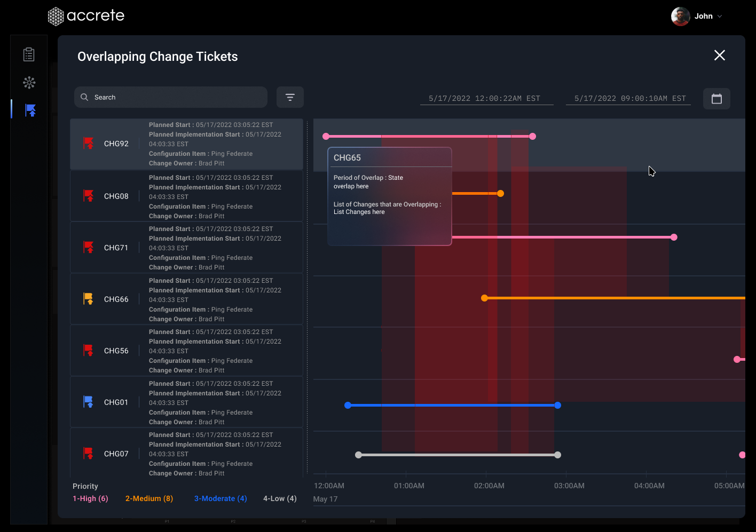Image resolution: width=756 pixels, height=532 pixels.
Task: Select the blue flag icon in sidebar
Action: (x=30, y=110)
